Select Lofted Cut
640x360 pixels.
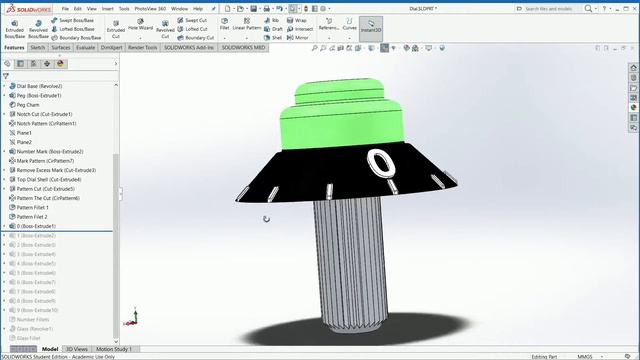pyautogui.click(x=192, y=29)
